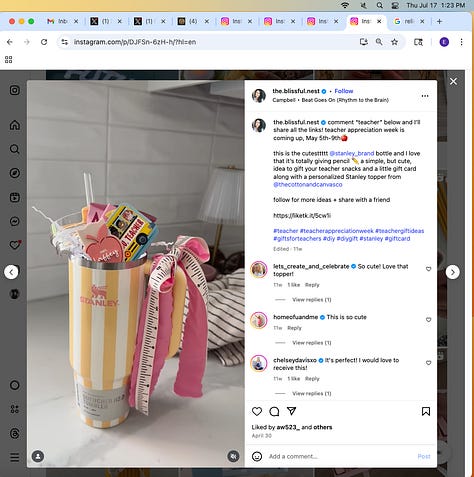Open Threads icon in sidebar

click(15, 433)
